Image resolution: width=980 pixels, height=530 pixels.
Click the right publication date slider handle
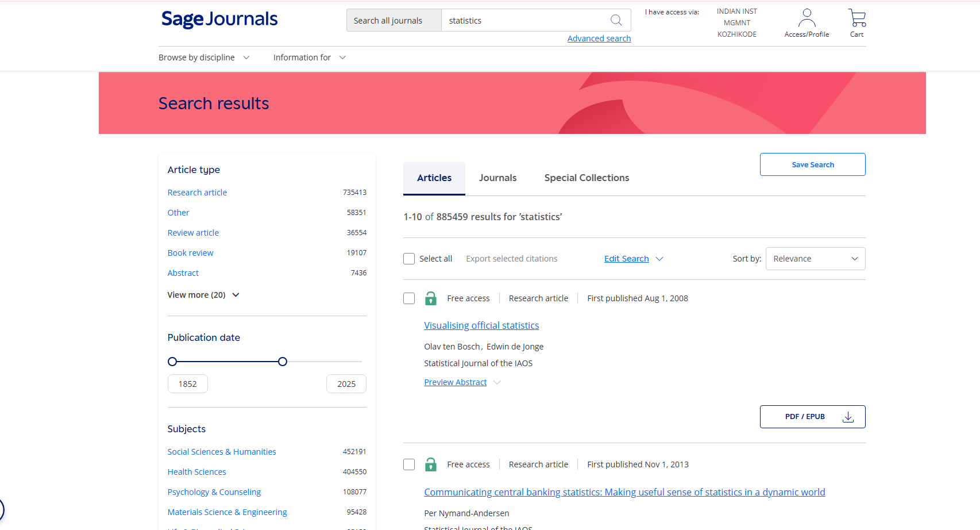click(x=283, y=362)
